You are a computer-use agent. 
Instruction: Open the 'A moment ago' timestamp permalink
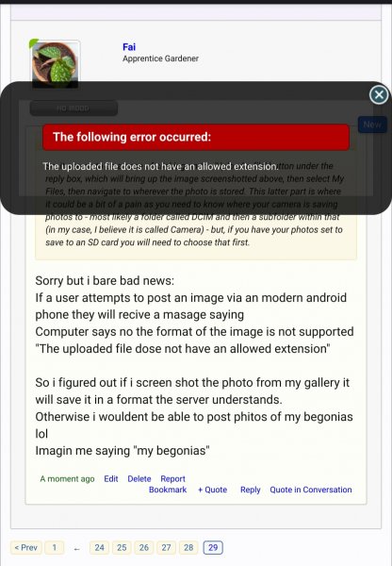point(67,478)
